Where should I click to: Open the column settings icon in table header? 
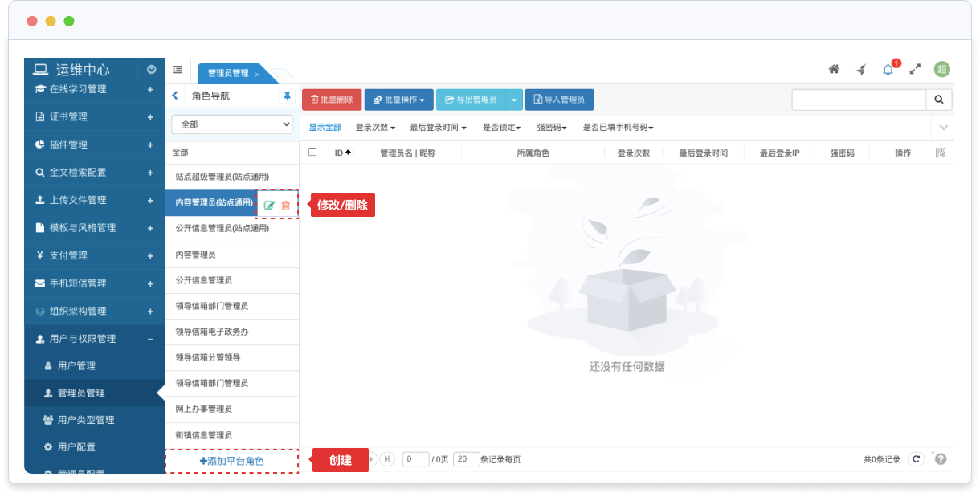click(941, 153)
